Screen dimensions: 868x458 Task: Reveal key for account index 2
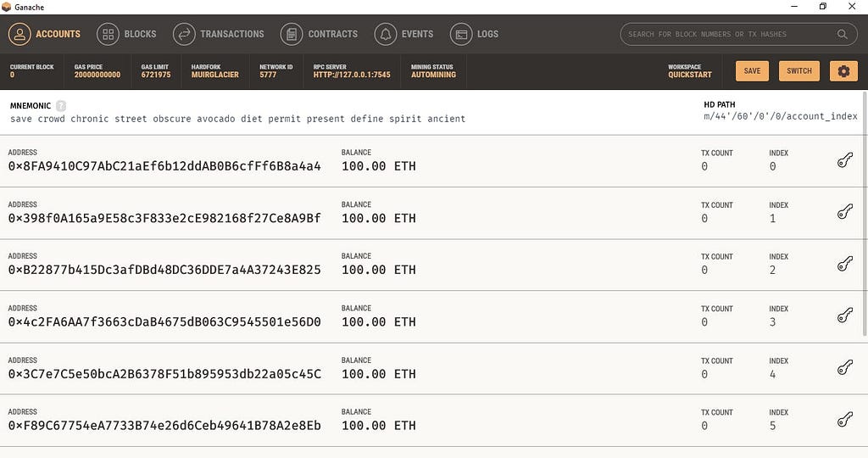click(845, 264)
